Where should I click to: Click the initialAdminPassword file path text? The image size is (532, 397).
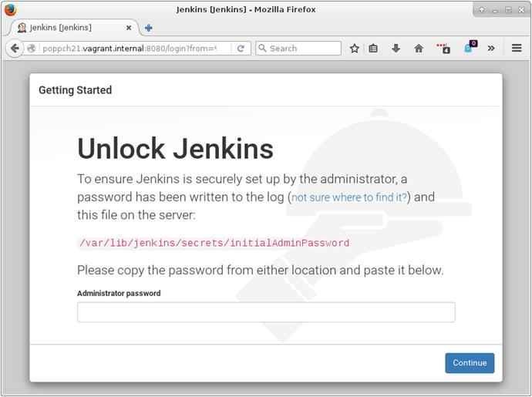(214, 243)
